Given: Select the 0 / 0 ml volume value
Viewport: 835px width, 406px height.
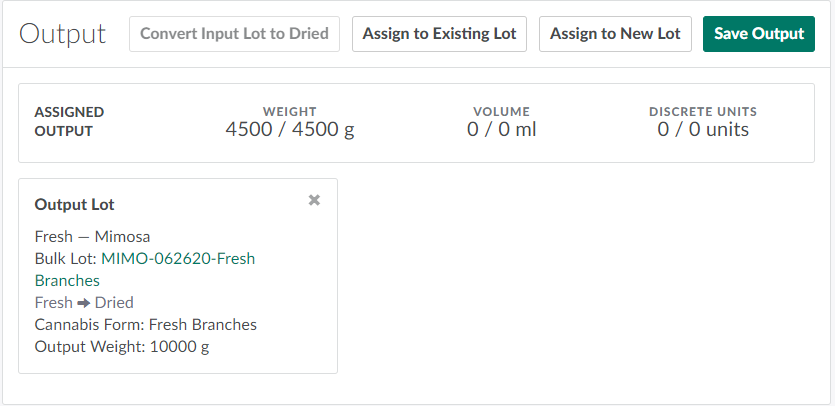Looking at the screenshot, I should click(x=502, y=130).
